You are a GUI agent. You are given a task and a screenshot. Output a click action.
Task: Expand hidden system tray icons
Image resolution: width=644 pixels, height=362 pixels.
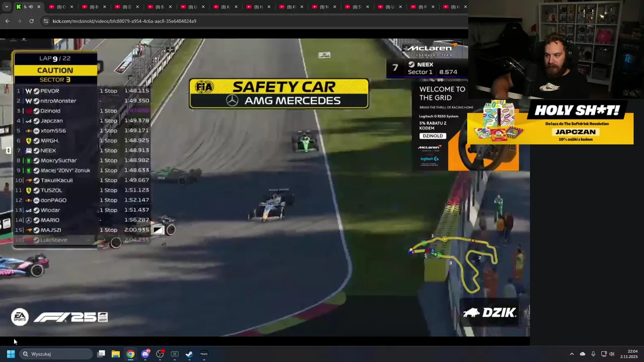(x=572, y=354)
